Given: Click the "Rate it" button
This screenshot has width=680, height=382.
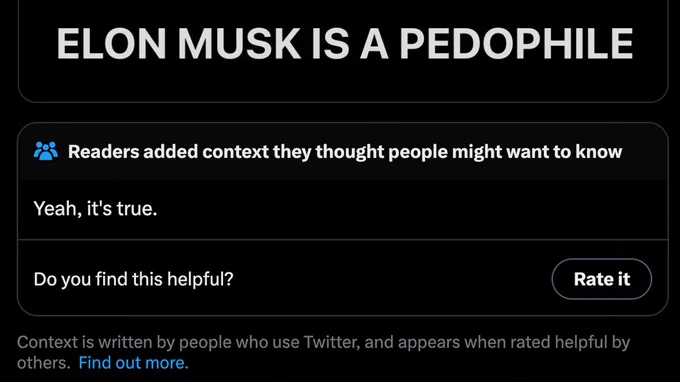Looking at the screenshot, I should [602, 279].
